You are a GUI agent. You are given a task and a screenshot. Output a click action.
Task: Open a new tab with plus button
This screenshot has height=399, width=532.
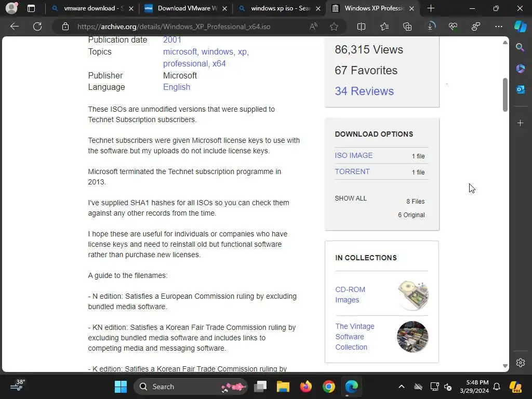click(431, 8)
